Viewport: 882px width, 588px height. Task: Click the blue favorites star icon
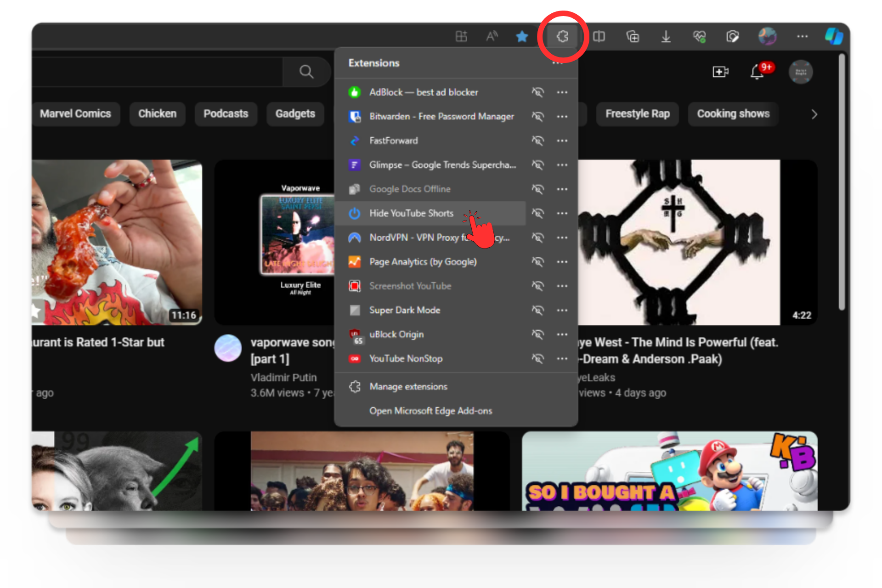[x=522, y=36]
